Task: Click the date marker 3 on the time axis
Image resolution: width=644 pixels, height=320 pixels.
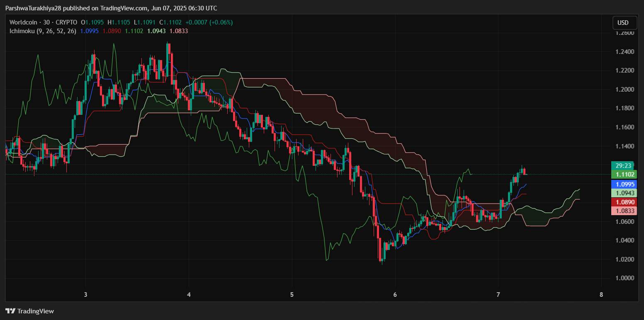Action: pyautogui.click(x=85, y=295)
